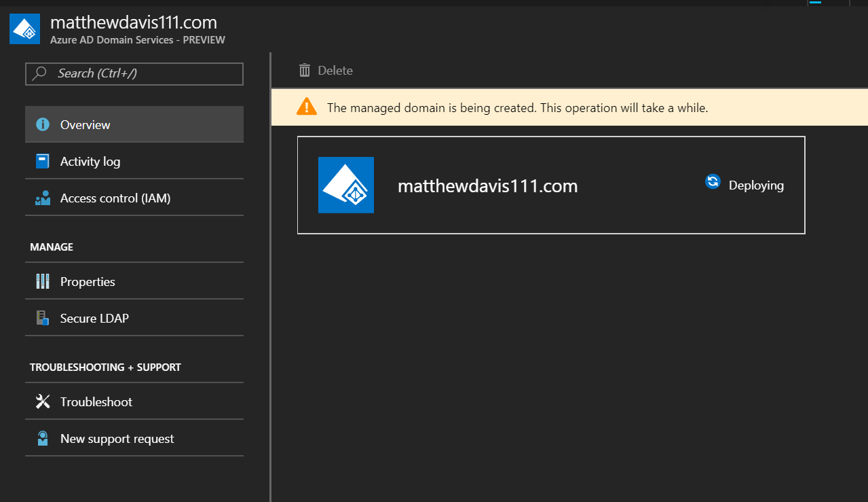Click the Overview info icon
The width and height of the screenshot is (868, 502).
click(x=43, y=124)
